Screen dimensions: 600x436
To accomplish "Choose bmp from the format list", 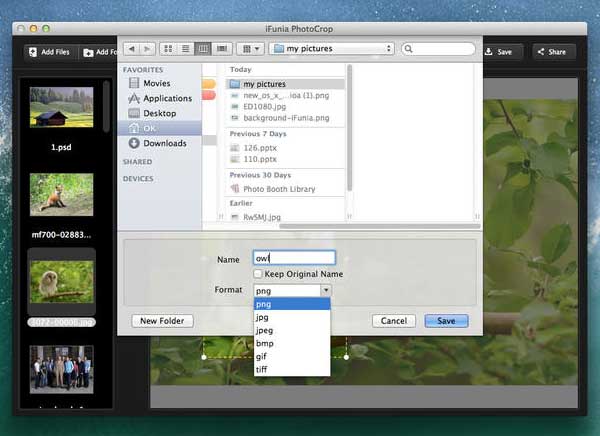I will (292, 343).
